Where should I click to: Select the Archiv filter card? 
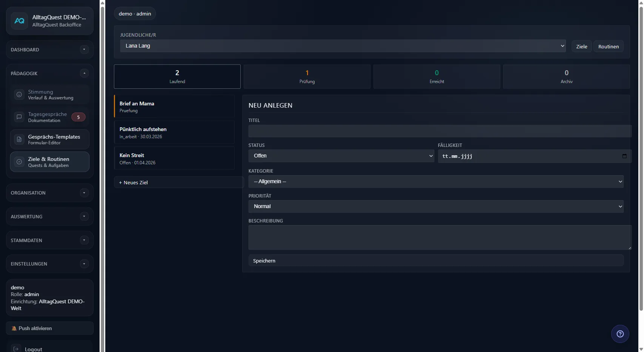coord(566,76)
